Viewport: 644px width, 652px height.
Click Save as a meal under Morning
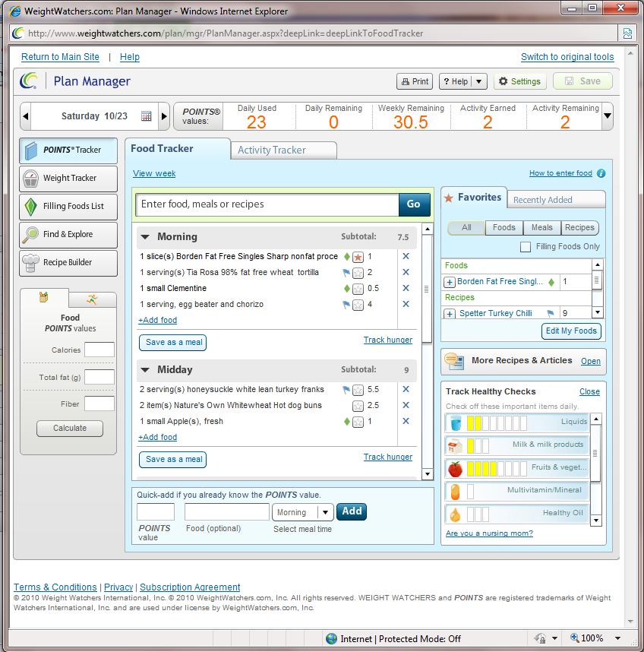(x=173, y=343)
